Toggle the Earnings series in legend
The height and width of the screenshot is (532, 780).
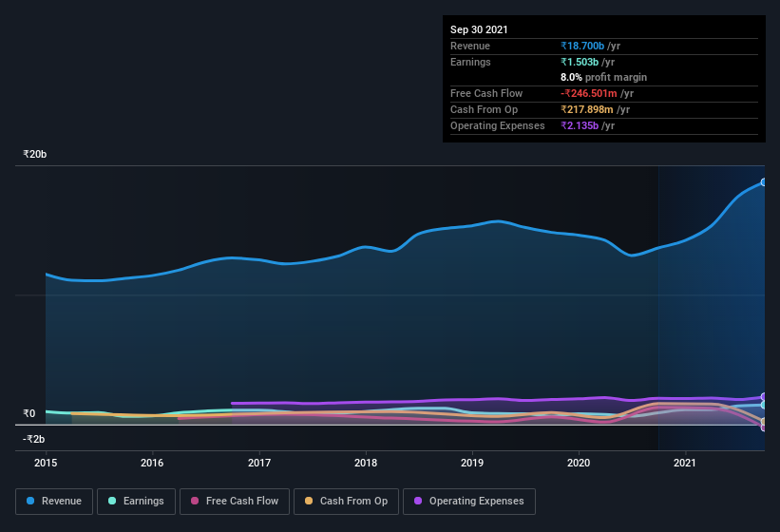[136, 502]
